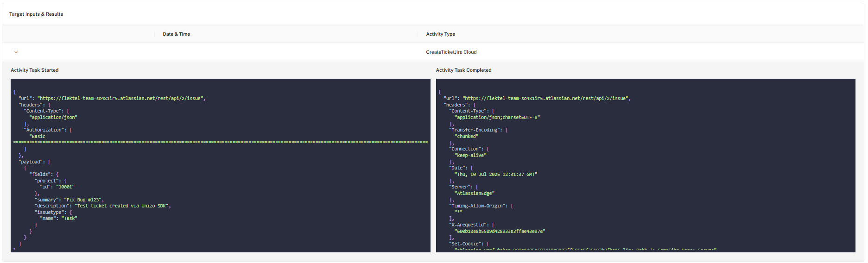Click the Activity Task Started heading

click(35, 70)
